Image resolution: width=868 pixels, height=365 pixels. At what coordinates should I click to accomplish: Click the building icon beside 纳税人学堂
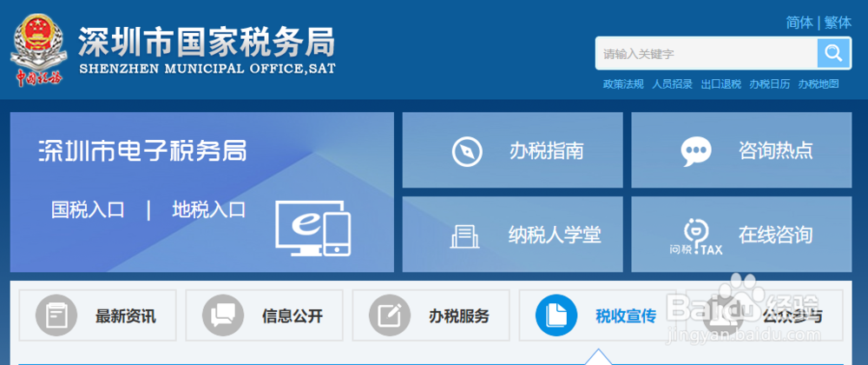465,236
